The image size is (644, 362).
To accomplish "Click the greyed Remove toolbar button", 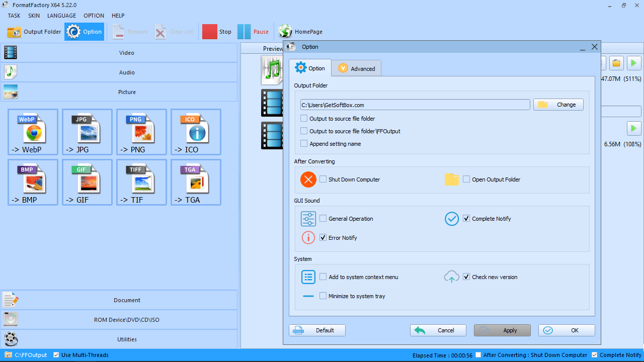I will pos(130,32).
